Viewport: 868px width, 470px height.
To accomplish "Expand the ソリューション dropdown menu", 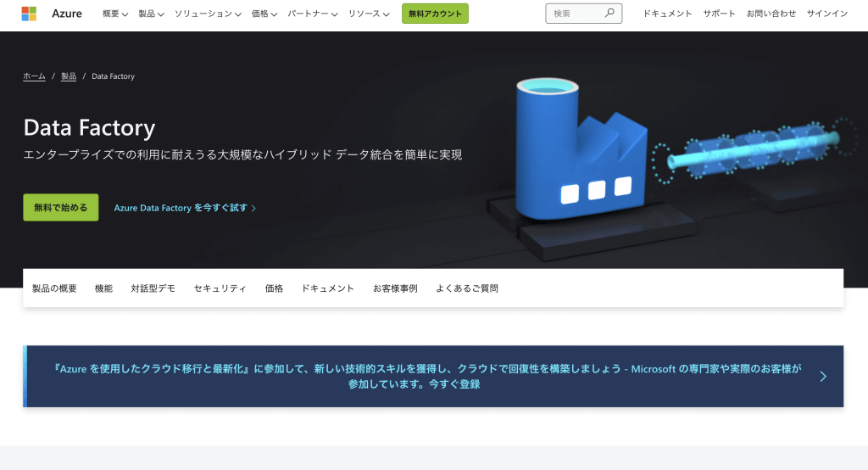I will (208, 14).
